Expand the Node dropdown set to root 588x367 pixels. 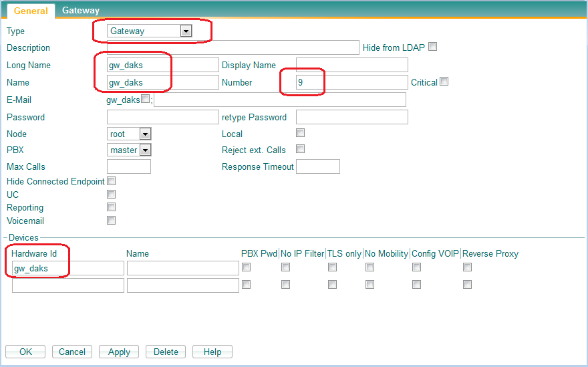coord(130,134)
